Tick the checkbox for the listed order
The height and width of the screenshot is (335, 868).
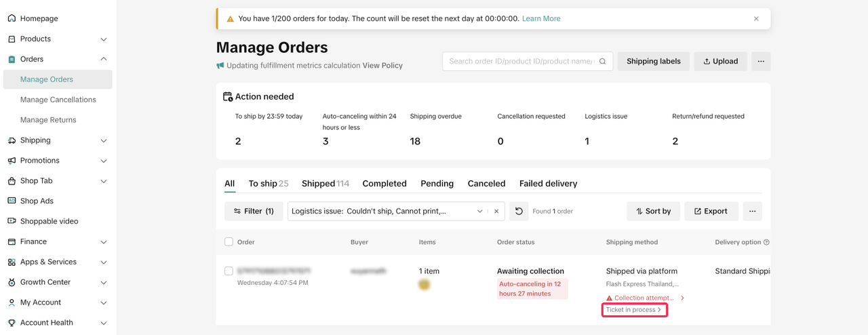(229, 271)
